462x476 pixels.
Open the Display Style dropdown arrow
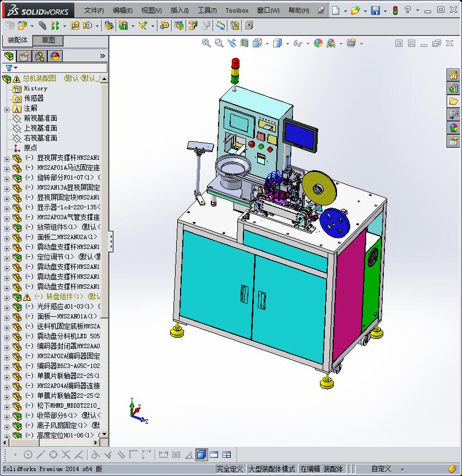click(x=287, y=44)
